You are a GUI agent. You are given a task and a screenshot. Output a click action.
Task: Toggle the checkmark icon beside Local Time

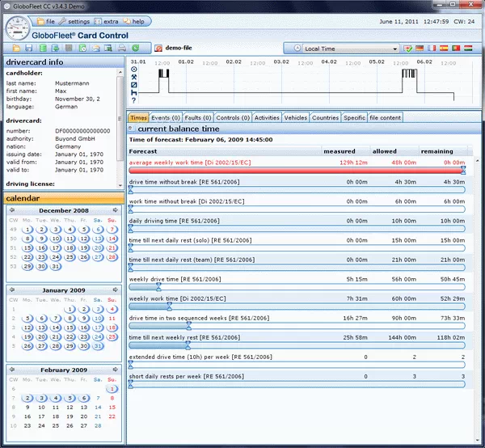[408, 49]
